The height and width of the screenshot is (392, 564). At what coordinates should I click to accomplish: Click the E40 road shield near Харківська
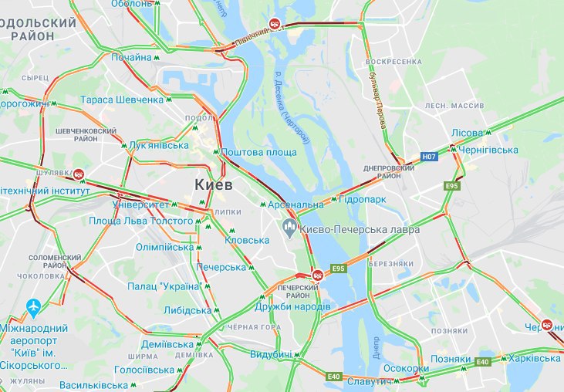[483, 362]
